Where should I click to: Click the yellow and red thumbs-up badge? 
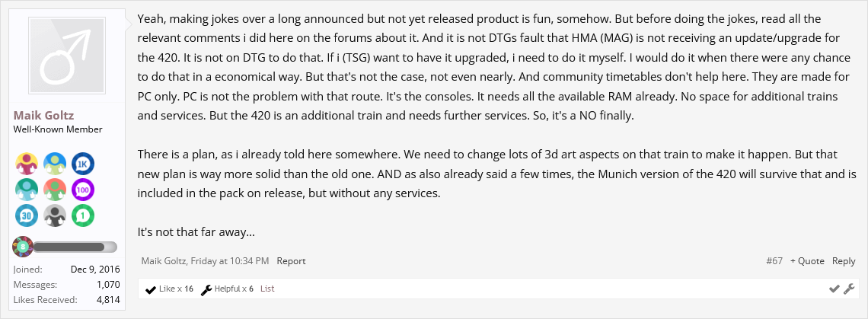26,164
